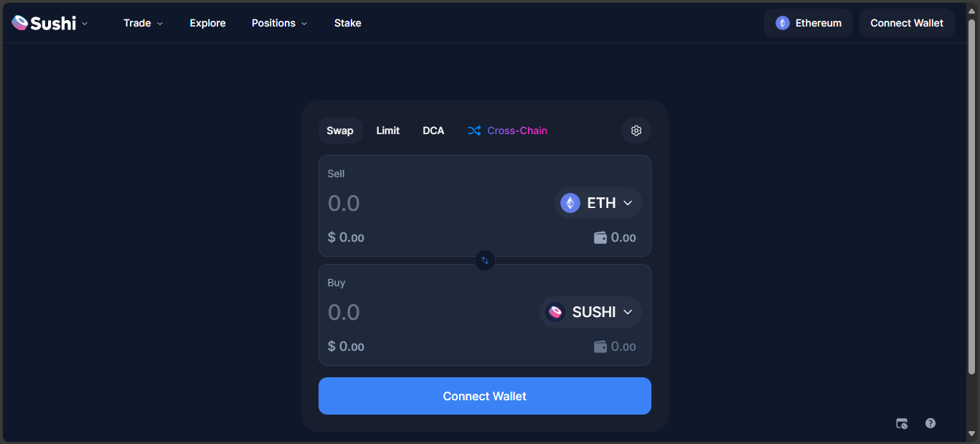Go to the Explore page
The height and width of the screenshot is (444, 980).
tap(207, 23)
